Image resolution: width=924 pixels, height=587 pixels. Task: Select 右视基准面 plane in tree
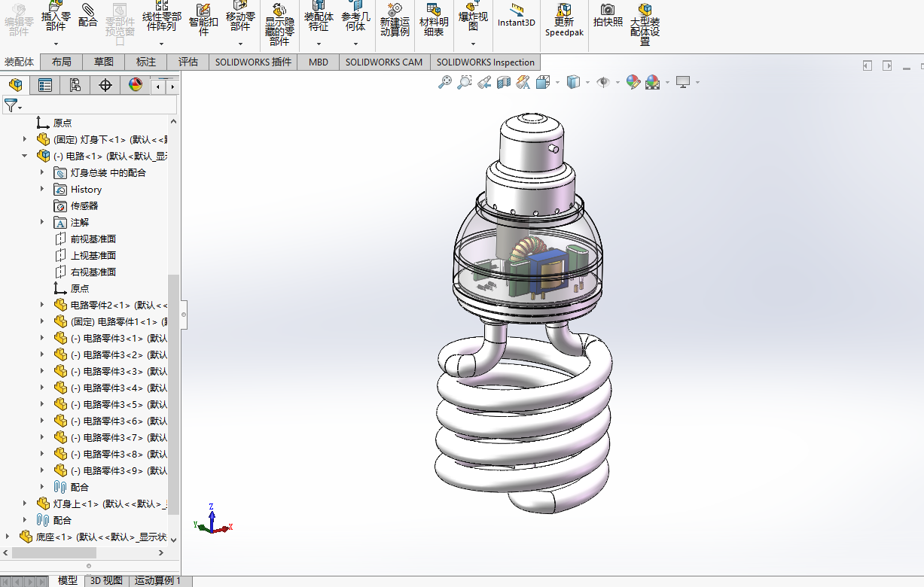pyautogui.click(x=93, y=272)
